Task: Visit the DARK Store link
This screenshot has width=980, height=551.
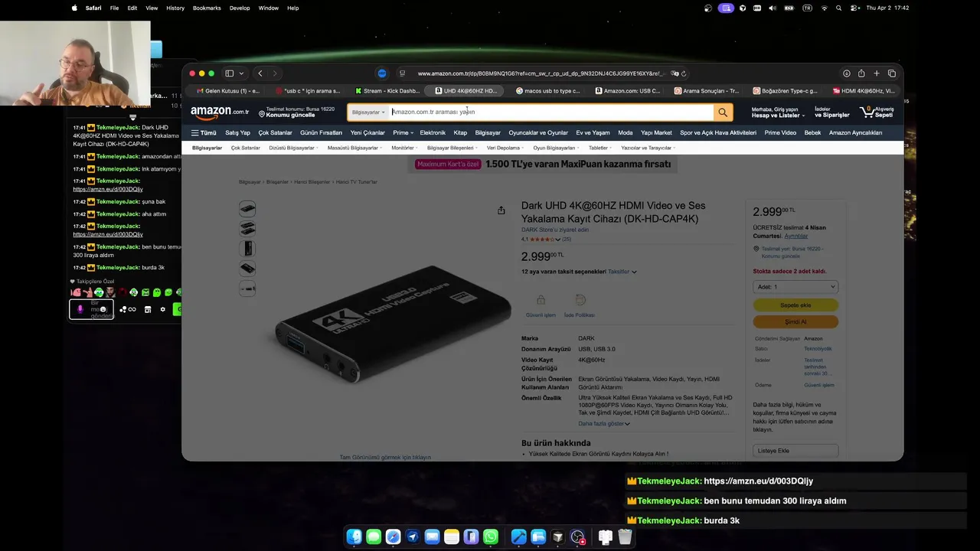Action: [x=555, y=230]
